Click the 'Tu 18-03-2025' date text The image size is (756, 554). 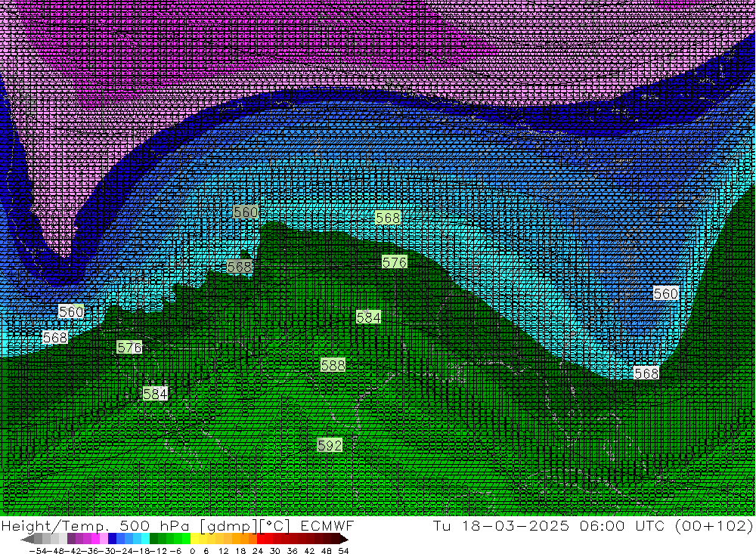click(x=501, y=525)
